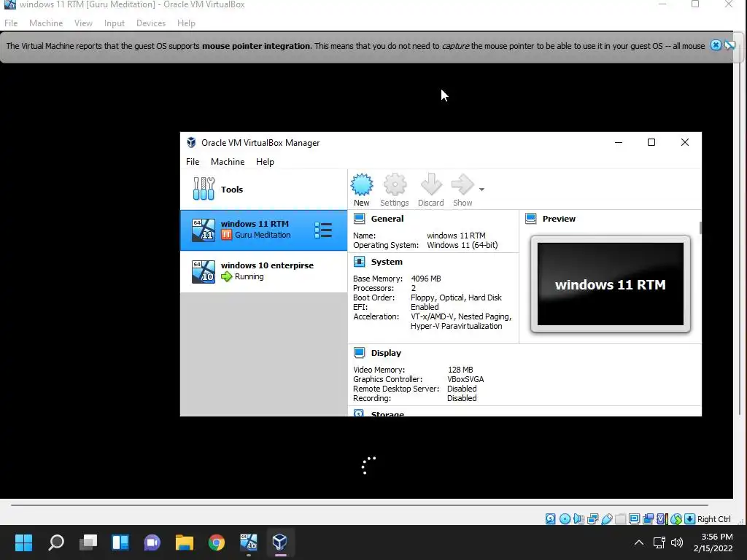
Task: Click the Preview panel icon
Action: (531, 219)
